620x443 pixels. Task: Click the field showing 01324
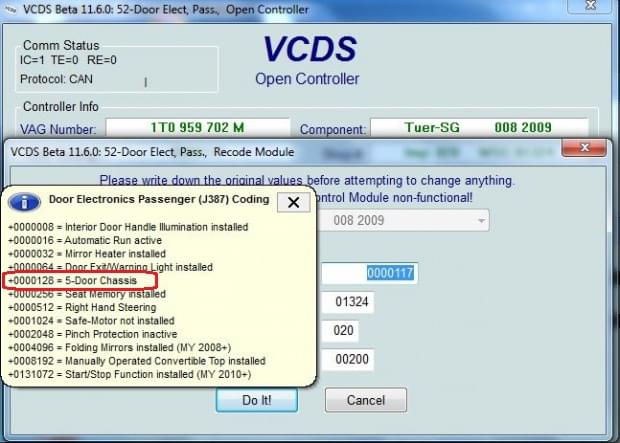(348, 302)
